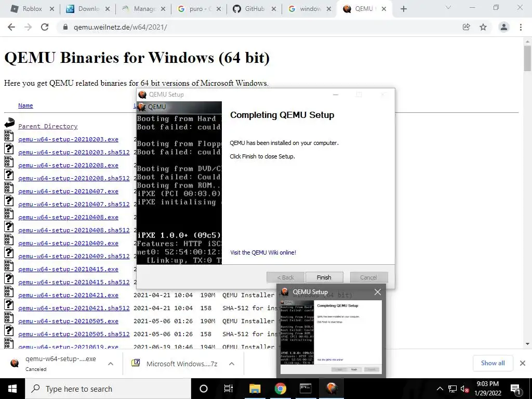This screenshot has height=399, width=532.
Task: Go back to the previous page in Chrome
Action: pos(11,27)
